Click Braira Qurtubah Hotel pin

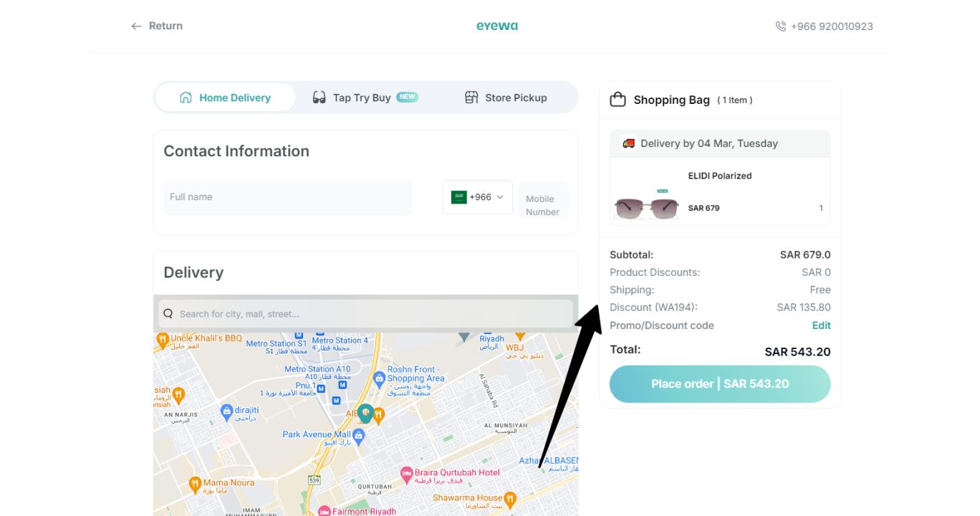pyautogui.click(x=407, y=474)
